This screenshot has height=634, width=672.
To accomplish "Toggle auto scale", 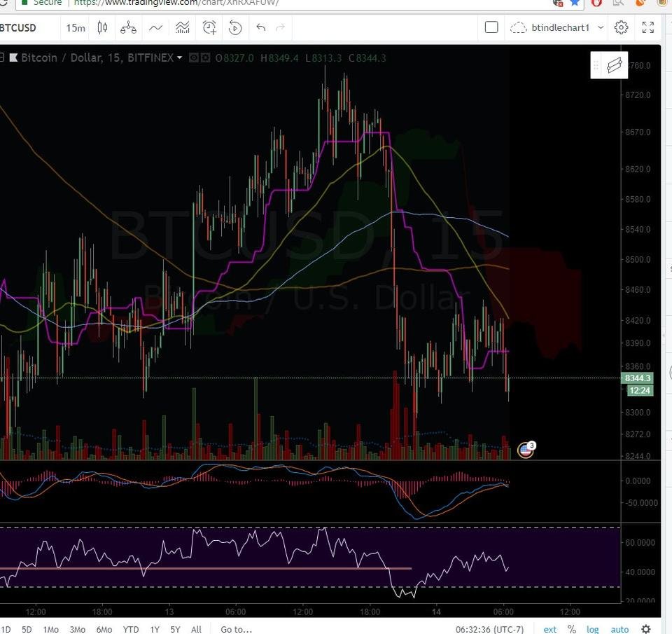I will tap(619, 629).
